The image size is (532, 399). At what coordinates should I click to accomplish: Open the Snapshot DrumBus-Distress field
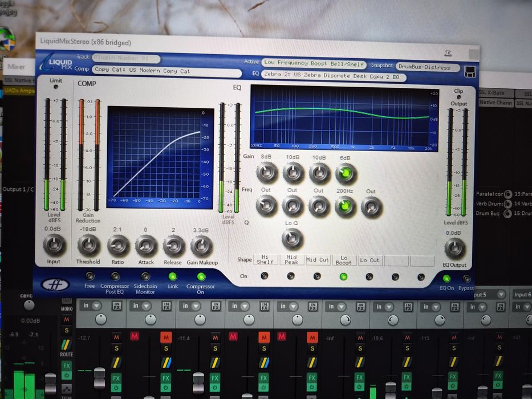pos(428,67)
